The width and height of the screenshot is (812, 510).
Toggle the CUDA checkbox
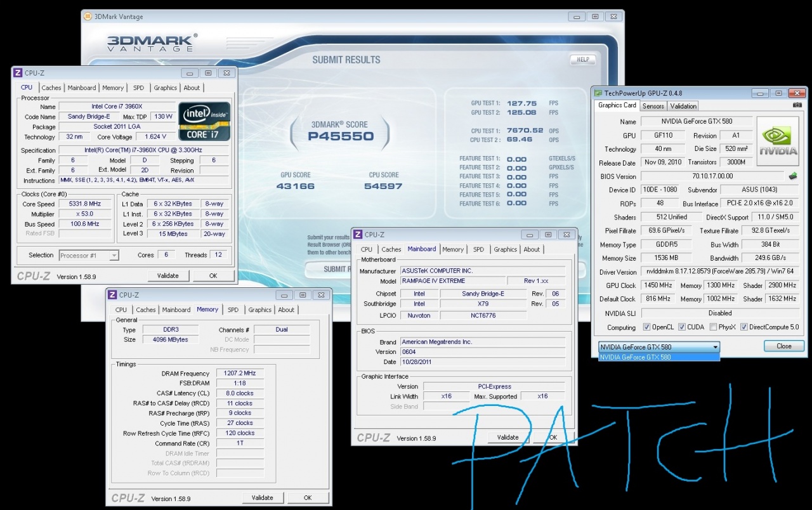682,327
